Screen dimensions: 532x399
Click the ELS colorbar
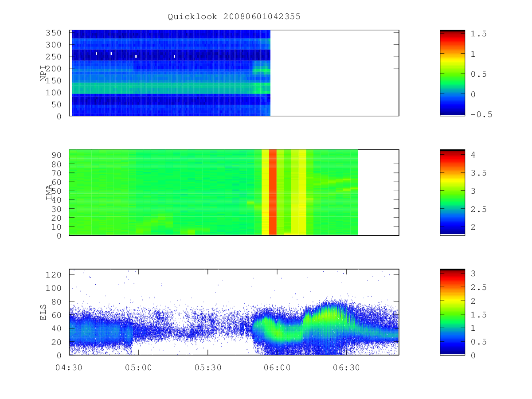click(x=452, y=312)
